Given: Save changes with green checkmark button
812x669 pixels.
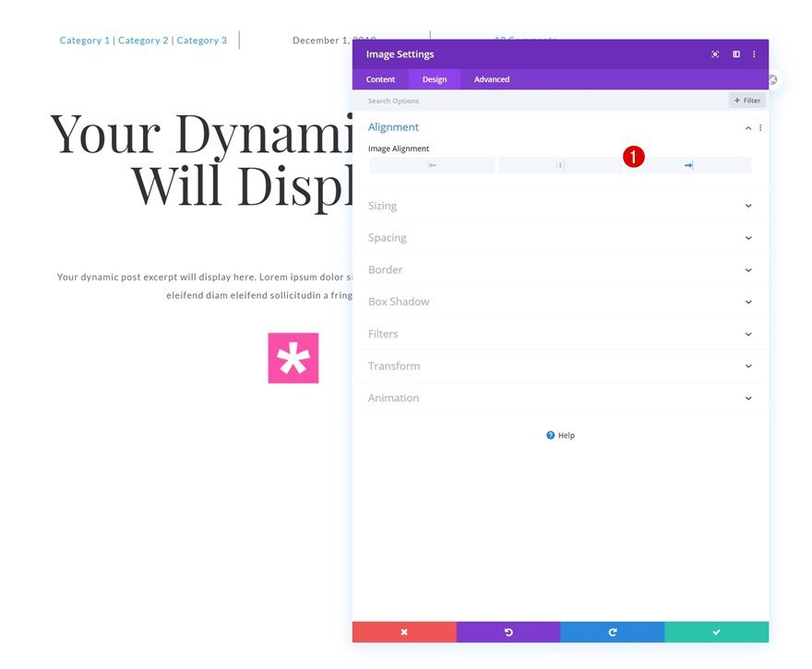Looking at the screenshot, I should tap(716, 632).
